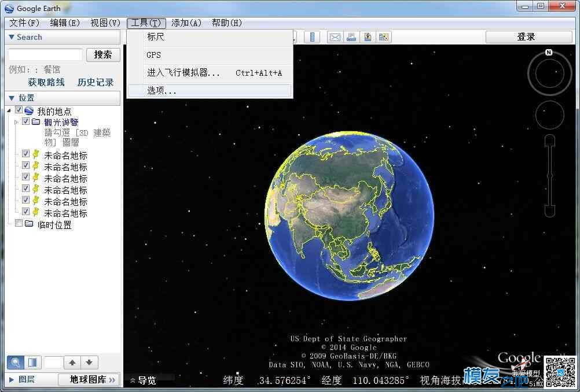Select 标尺 from the Tools menu
This screenshot has height=392, width=580.
210,37
